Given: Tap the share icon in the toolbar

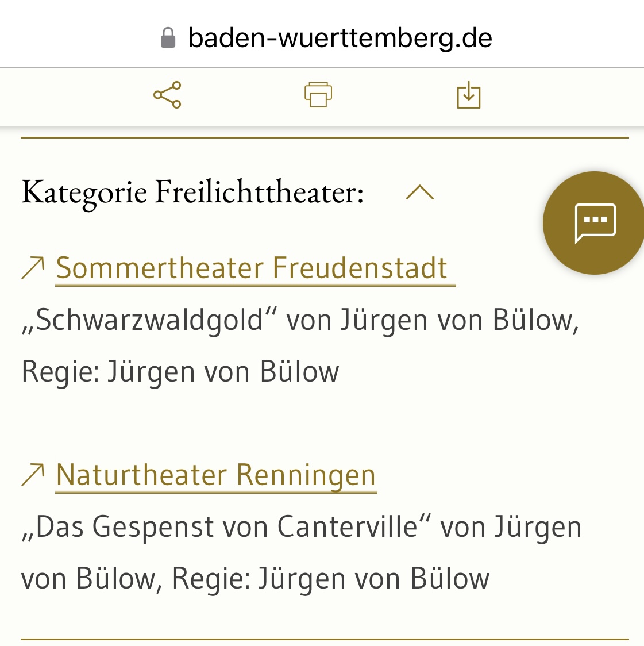Looking at the screenshot, I should coord(167,95).
